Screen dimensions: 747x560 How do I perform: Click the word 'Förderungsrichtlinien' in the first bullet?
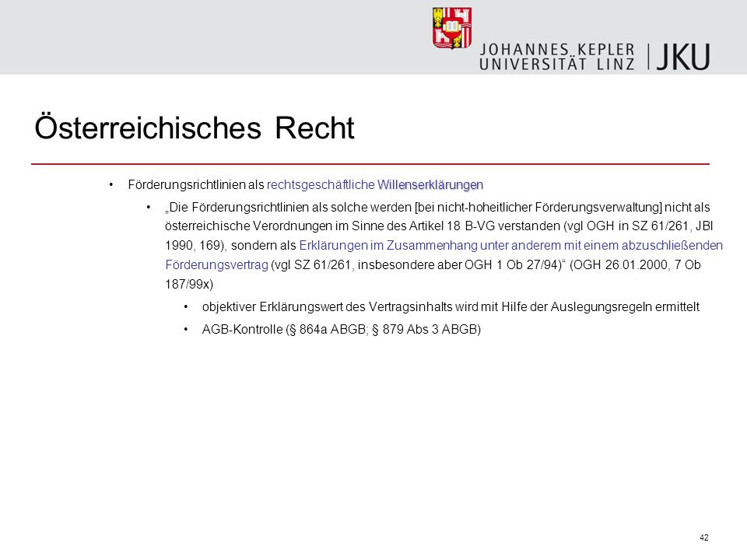[x=186, y=185]
